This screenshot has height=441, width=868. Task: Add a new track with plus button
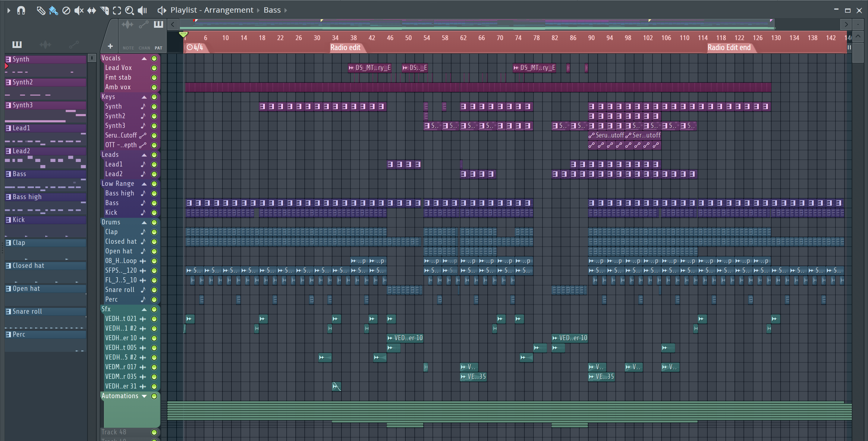pos(110,46)
